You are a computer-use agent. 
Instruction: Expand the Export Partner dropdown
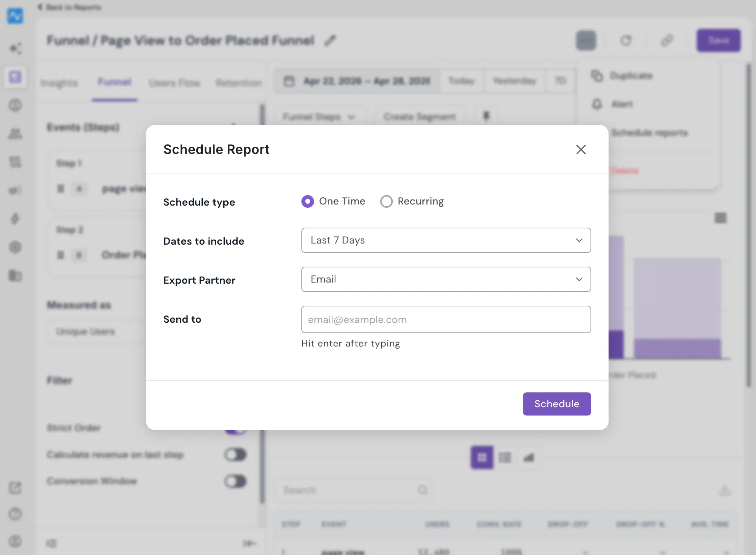(x=446, y=279)
